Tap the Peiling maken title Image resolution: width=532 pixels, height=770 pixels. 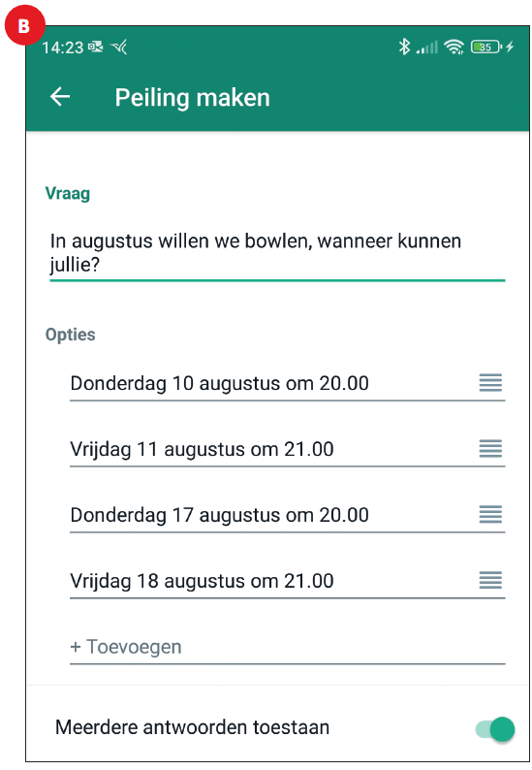pos(193,98)
